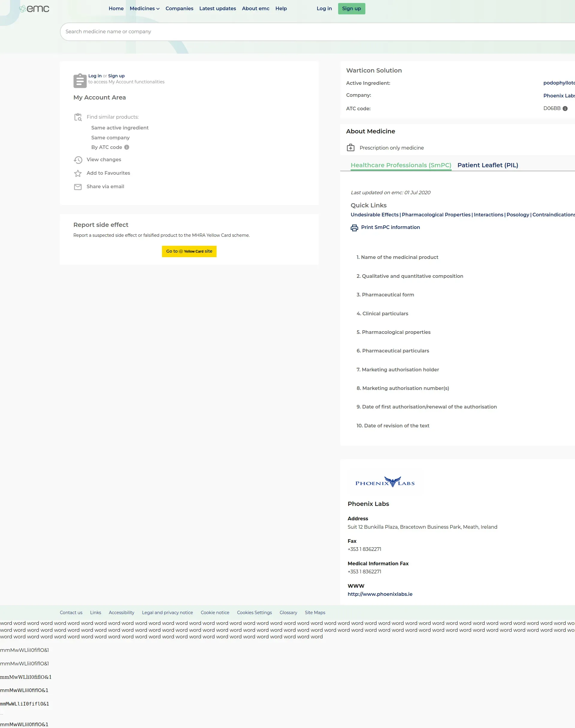Expand 2. Qualitative and quantitative composition
The height and width of the screenshot is (728, 575).
pos(409,276)
